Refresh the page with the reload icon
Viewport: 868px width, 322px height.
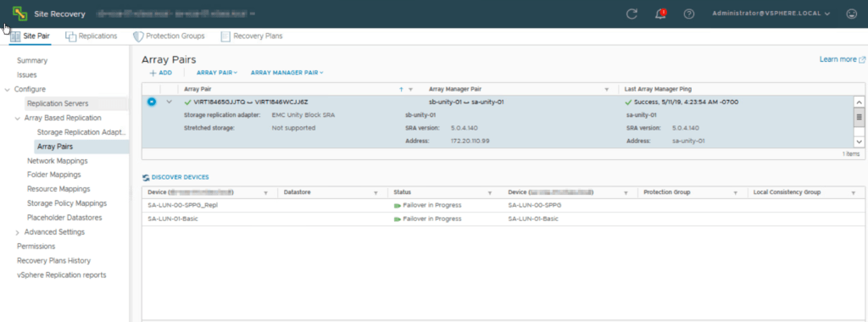point(632,14)
